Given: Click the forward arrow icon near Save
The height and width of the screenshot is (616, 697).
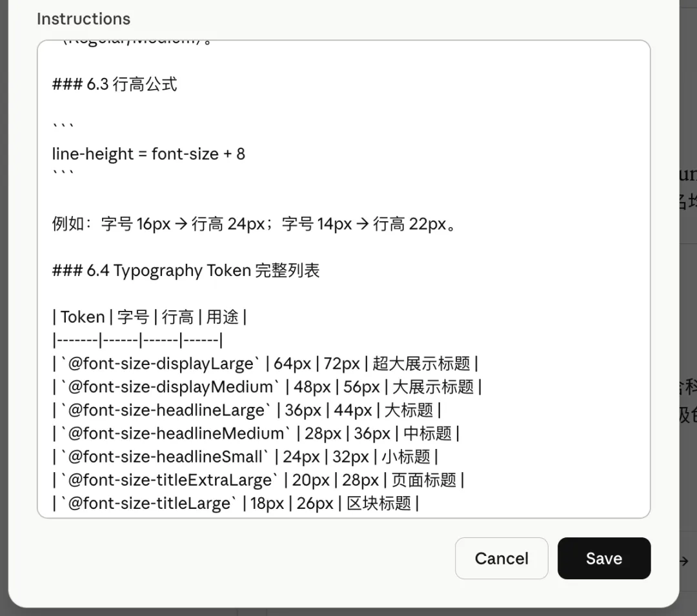Looking at the screenshot, I should [x=685, y=561].
